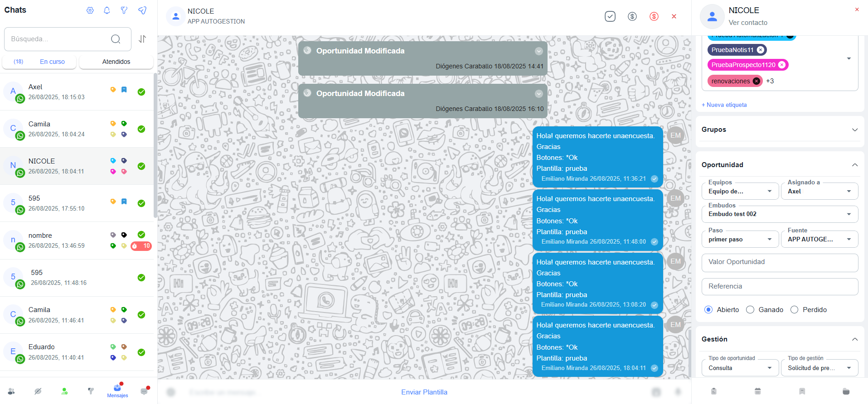Open the chat filter funnel icon
Screen dimensions: 868x404
(124, 10)
